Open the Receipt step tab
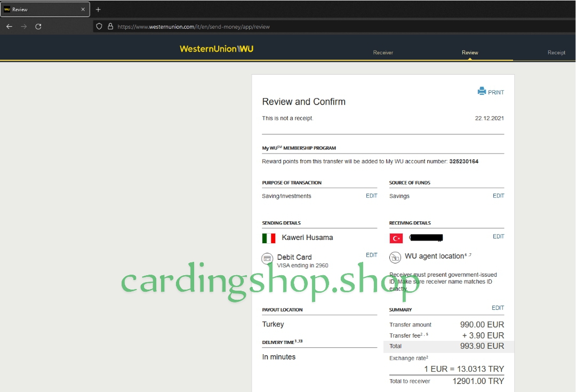576x392 pixels. 556,53
